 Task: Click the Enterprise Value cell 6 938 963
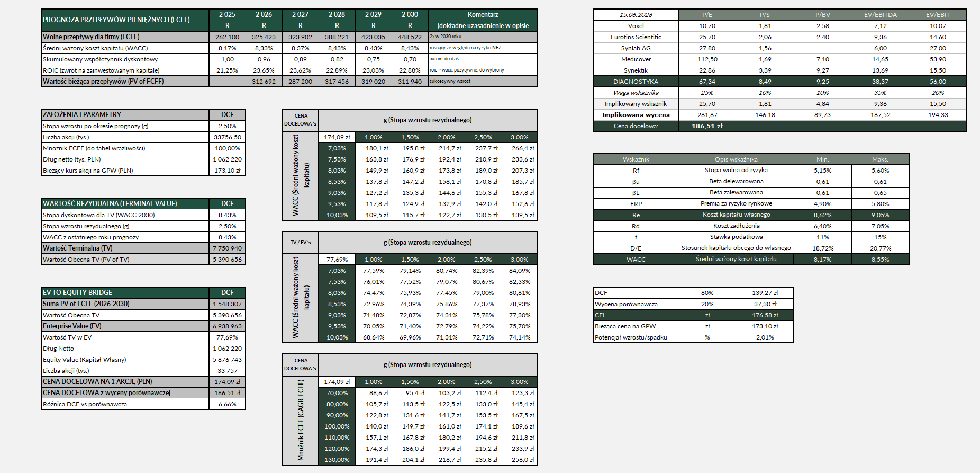[228, 326]
